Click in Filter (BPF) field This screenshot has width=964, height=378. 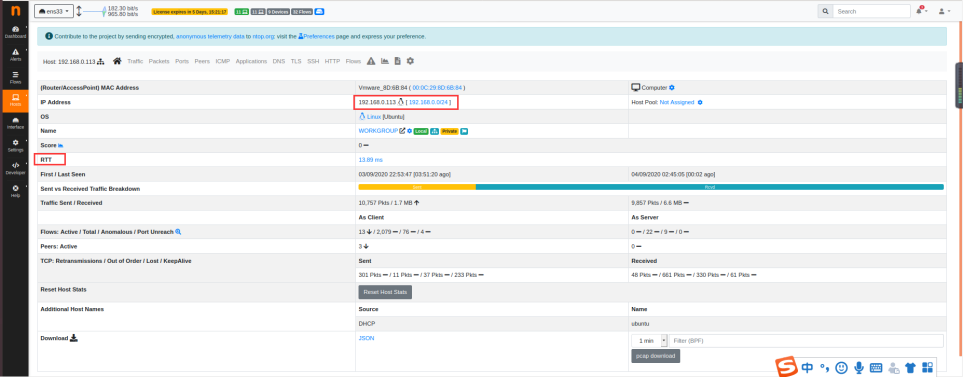point(806,341)
